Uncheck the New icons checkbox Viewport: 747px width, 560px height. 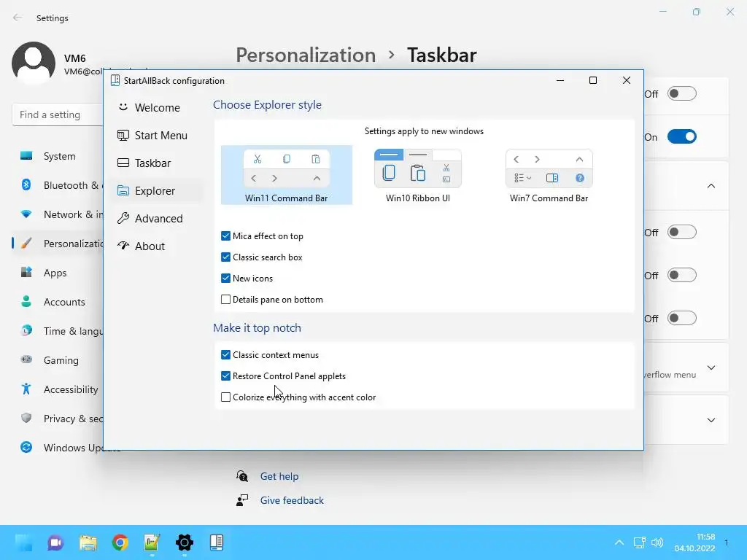point(226,279)
